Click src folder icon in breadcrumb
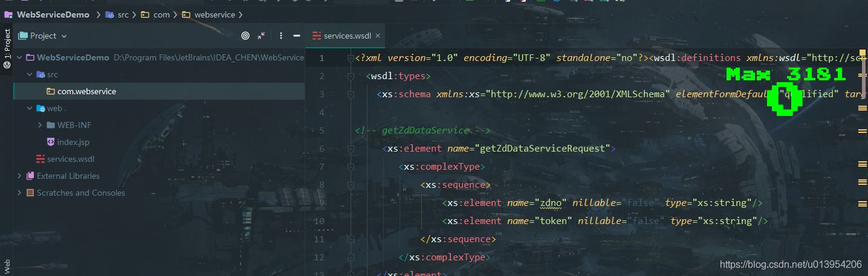The width and height of the screenshot is (868, 276). pos(109,14)
